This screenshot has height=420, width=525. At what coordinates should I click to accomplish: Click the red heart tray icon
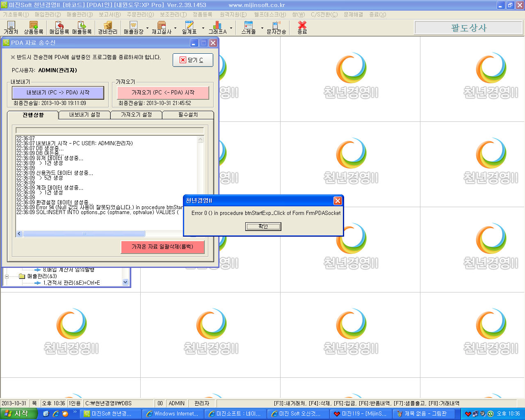coord(468,414)
